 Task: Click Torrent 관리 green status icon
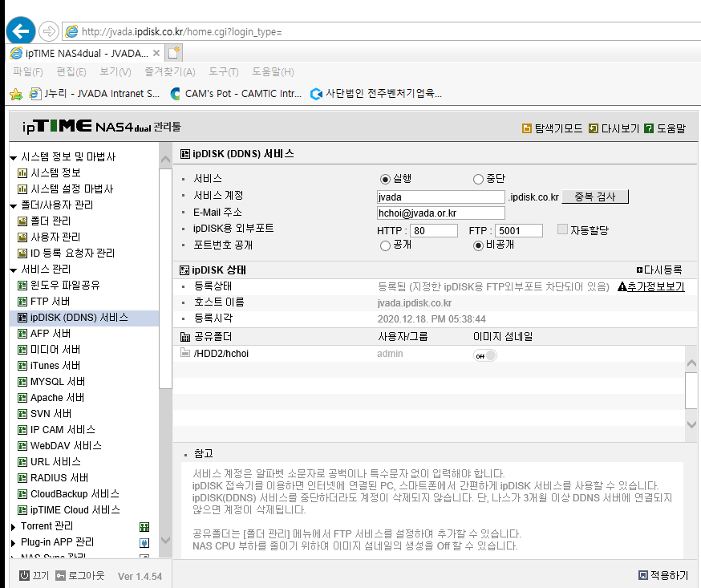[x=144, y=527]
